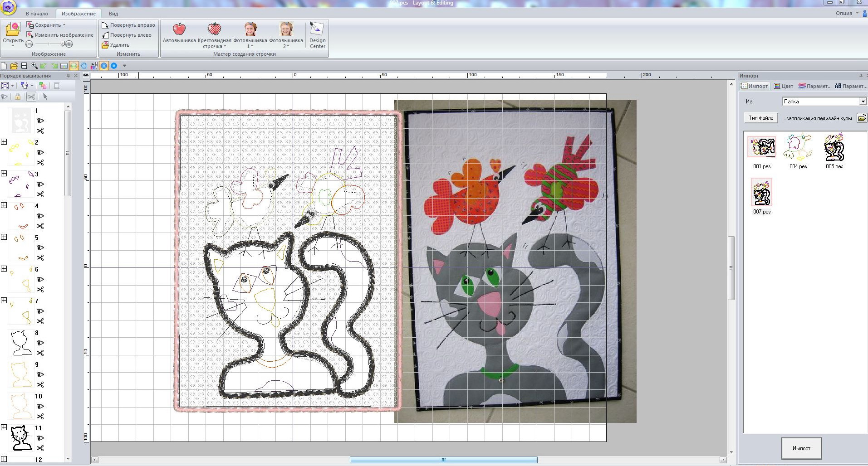The image size is (868, 466).
Task: Open the Опция dropdown menu
Action: point(847,13)
